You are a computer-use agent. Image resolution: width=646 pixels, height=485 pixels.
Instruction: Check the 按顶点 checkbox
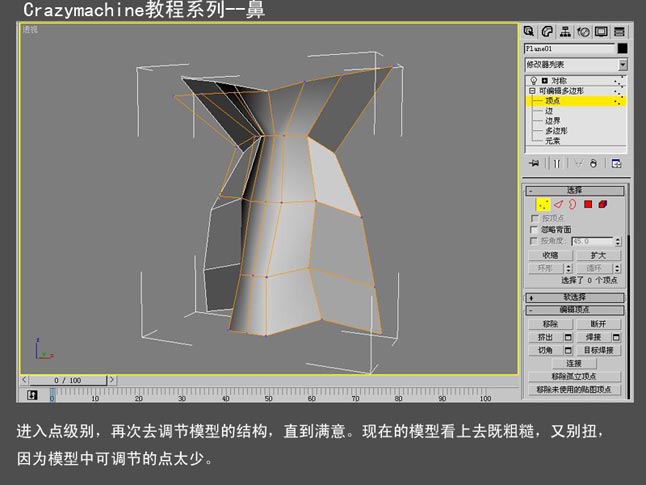534,218
